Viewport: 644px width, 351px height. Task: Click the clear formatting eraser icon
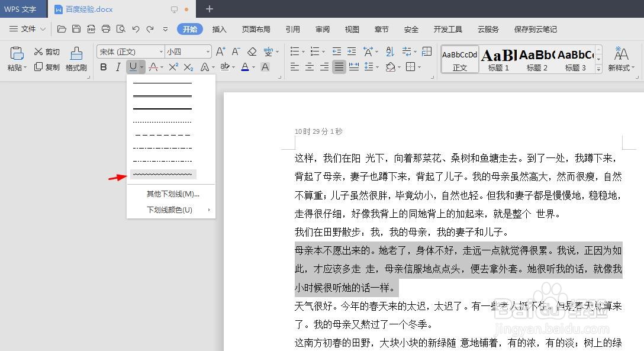(252, 51)
